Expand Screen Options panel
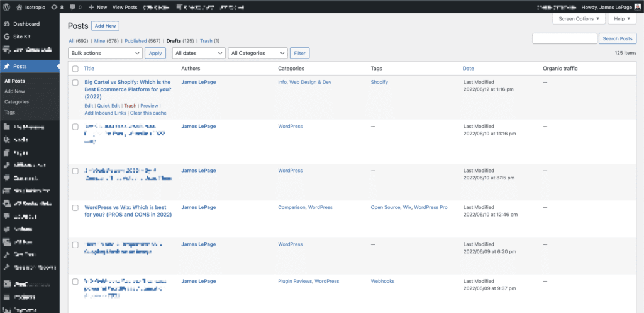 pyautogui.click(x=579, y=18)
